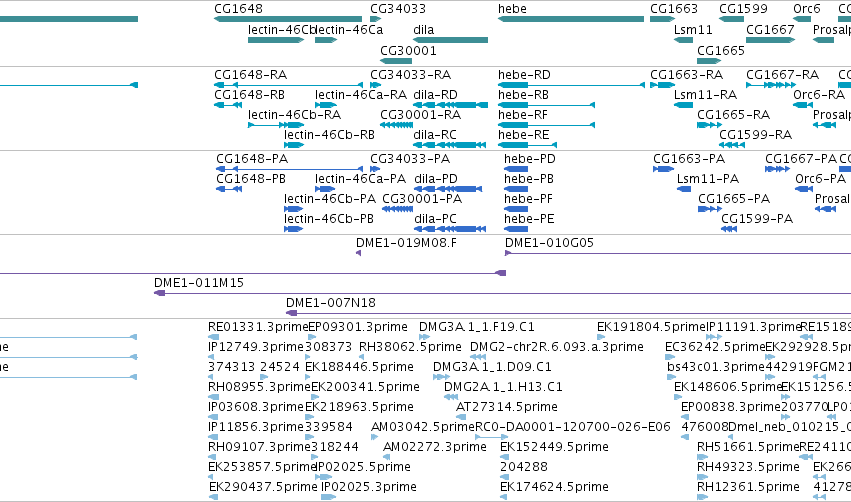Viewport: 851px width, 502px height.
Task: Click the CG1599-RA transcript
Action: [732, 145]
